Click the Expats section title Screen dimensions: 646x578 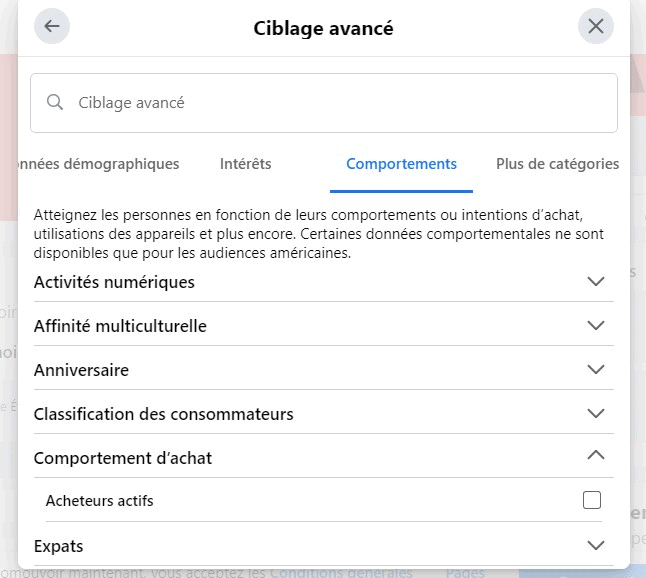[59, 546]
